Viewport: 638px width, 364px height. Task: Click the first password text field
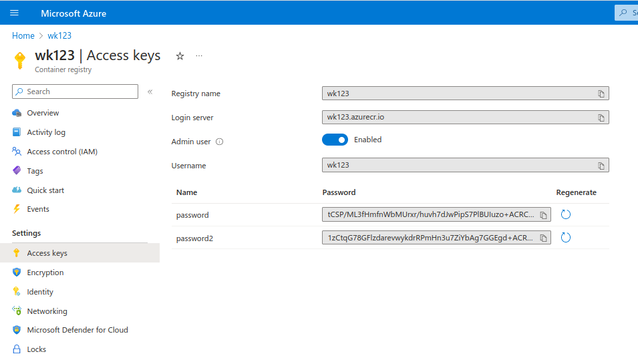point(436,214)
